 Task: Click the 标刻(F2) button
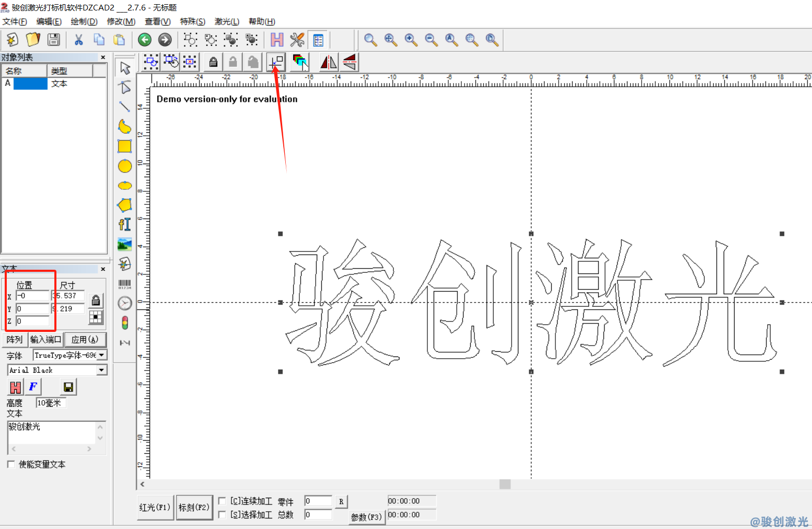point(194,508)
